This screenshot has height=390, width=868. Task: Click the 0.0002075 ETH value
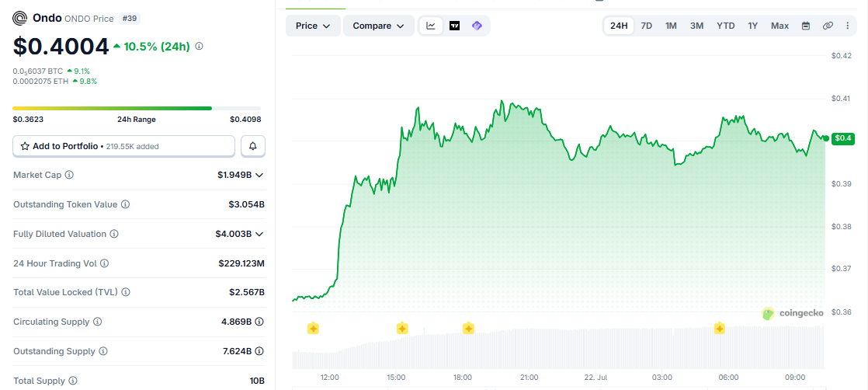(x=40, y=81)
